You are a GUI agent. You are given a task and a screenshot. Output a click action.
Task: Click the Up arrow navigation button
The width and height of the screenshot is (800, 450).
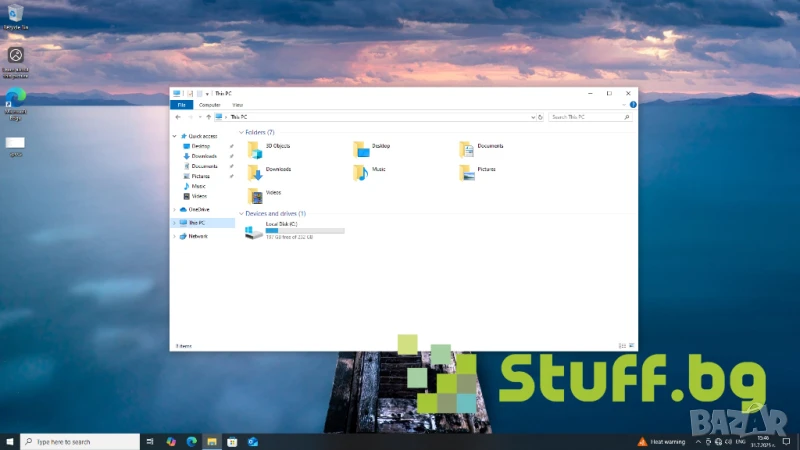click(208, 117)
